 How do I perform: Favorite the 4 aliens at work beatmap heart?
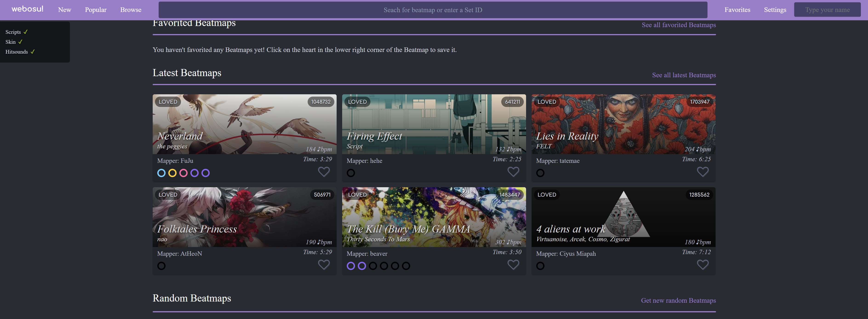[702, 265]
